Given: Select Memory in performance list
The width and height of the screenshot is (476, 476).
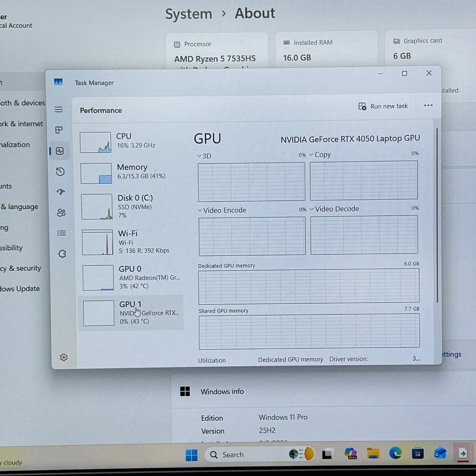Looking at the screenshot, I should tap(131, 173).
